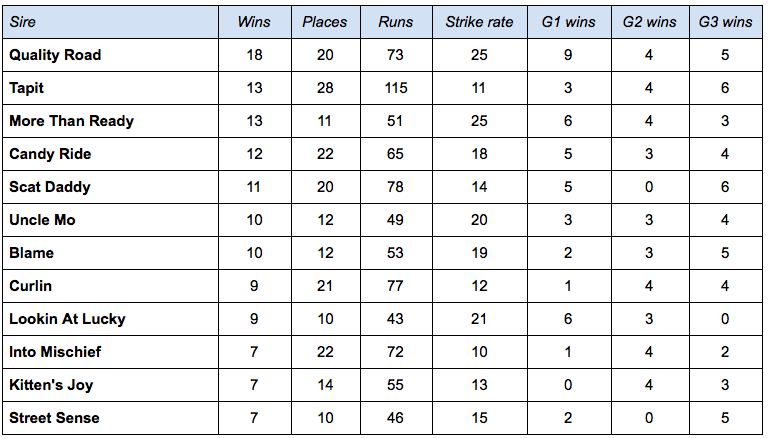Select the Sire column header
This screenshot has width=768, height=439.
23,22
